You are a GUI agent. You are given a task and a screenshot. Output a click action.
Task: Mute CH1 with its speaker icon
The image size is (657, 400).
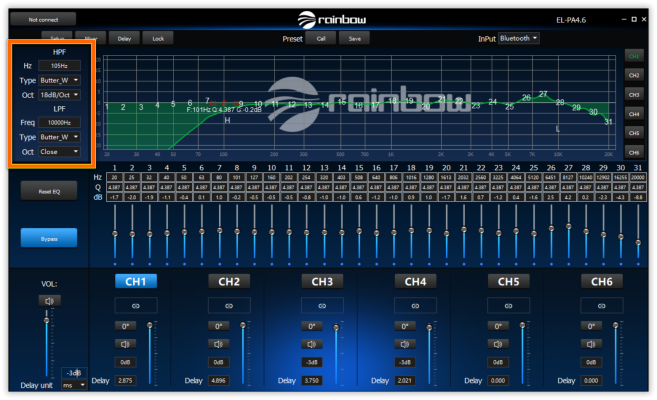click(125, 344)
